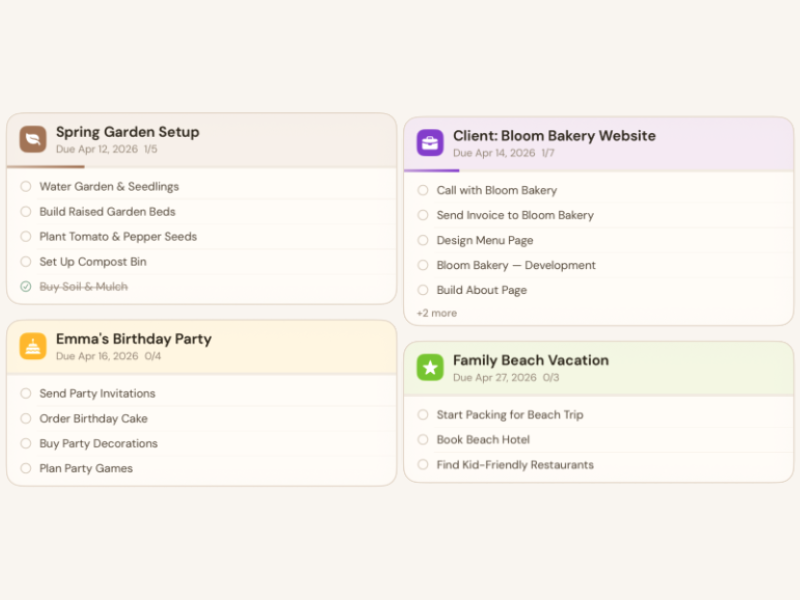Expand the +2 more hidden tasks
Viewport: 800px width, 600px height.
click(x=437, y=313)
